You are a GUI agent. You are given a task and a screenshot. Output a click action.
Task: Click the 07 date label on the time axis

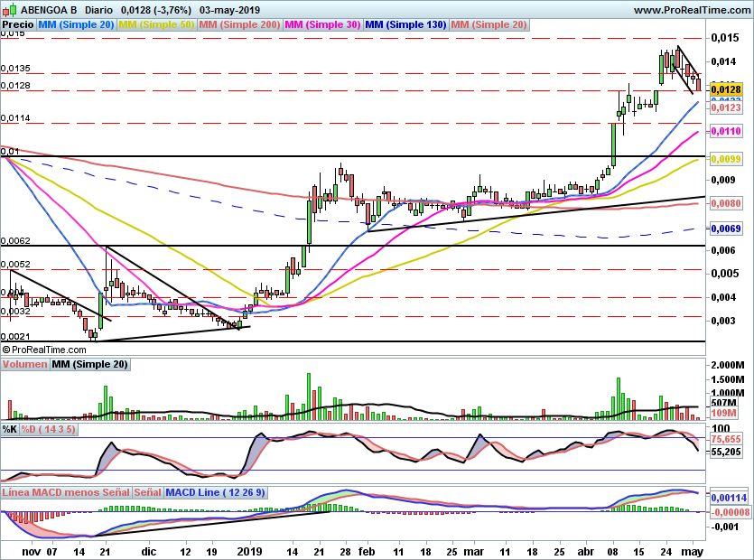point(51,551)
